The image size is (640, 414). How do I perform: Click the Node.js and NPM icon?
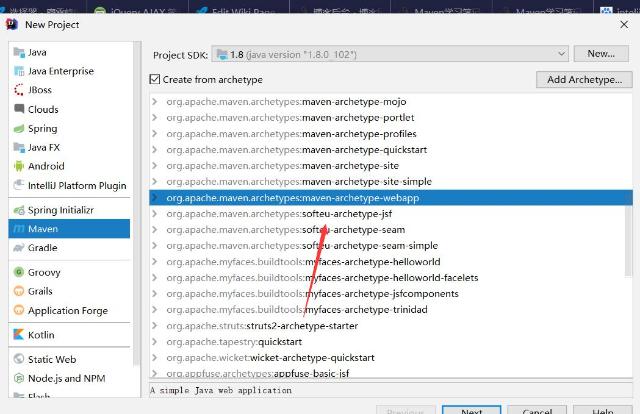(19, 378)
